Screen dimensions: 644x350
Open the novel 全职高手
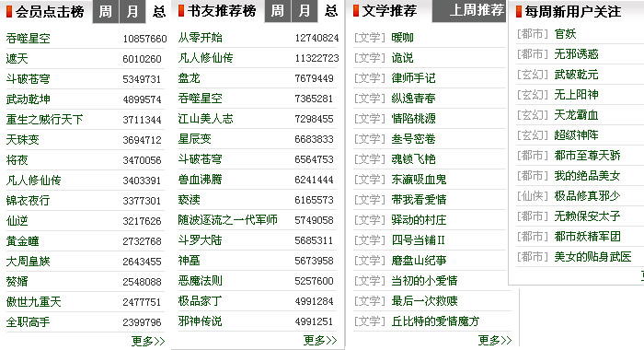[29, 322]
